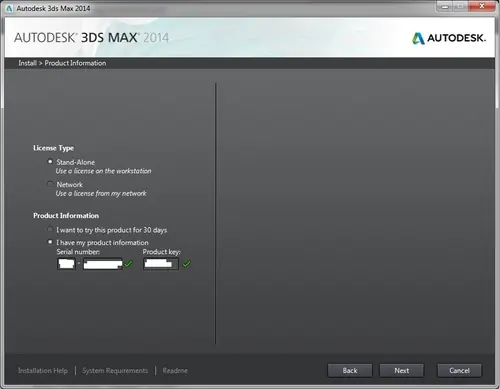Click the Autodesk logo in header
This screenshot has height=389, width=500.
pos(449,38)
